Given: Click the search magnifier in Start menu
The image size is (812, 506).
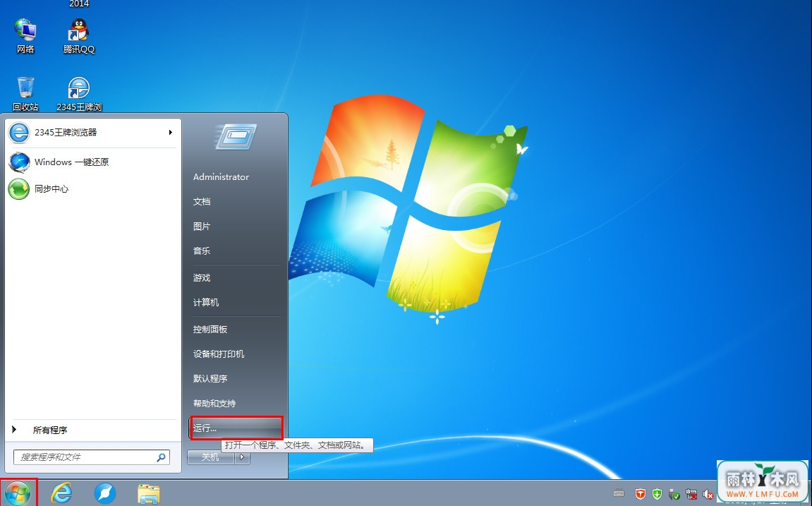Looking at the screenshot, I should tap(161, 457).
